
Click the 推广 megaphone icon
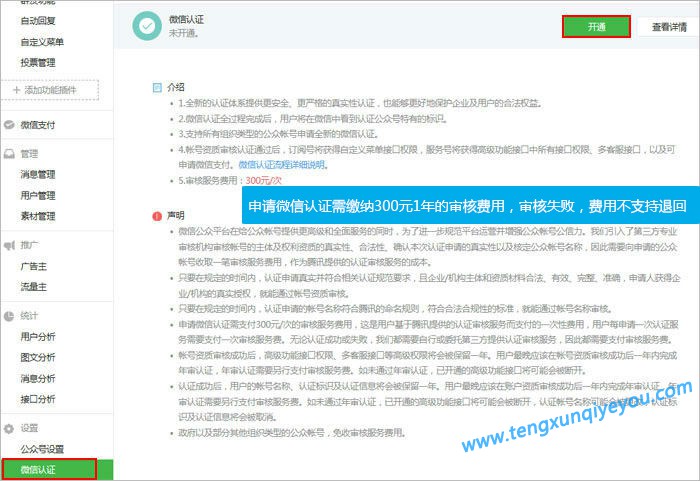pyautogui.click(x=9, y=245)
